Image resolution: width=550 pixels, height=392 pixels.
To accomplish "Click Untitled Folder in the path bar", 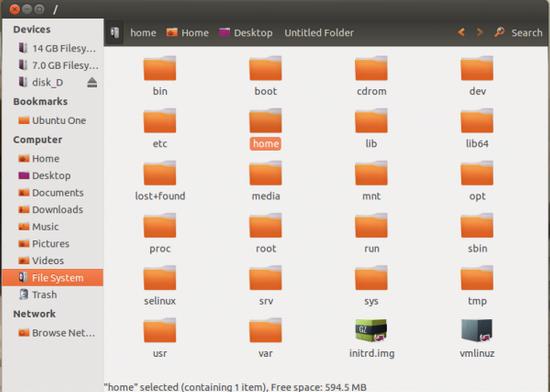I will (x=319, y=33).
